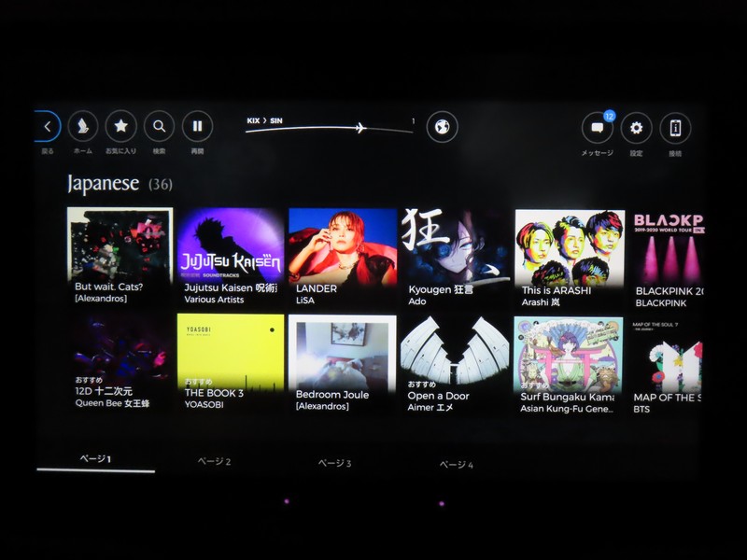Open favorites with the star icon

[x=120, y=126]
